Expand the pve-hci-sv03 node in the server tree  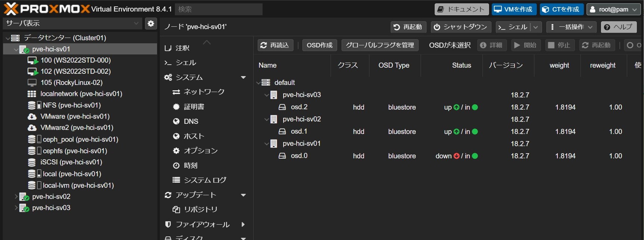coord(16,208)
